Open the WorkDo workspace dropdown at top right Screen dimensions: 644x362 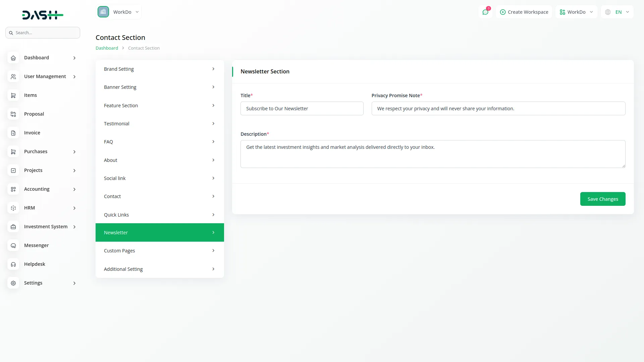pos(576,12)
